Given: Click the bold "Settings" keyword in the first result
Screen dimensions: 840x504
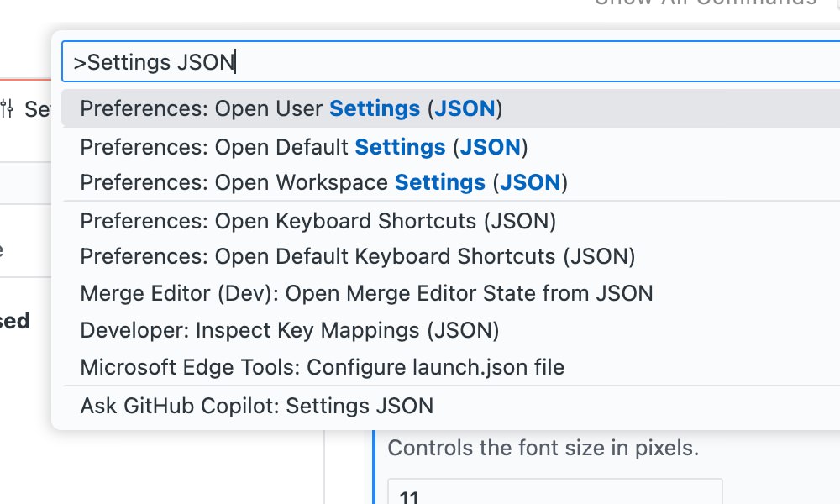Looking at the screenshot, I should point(375,108).
